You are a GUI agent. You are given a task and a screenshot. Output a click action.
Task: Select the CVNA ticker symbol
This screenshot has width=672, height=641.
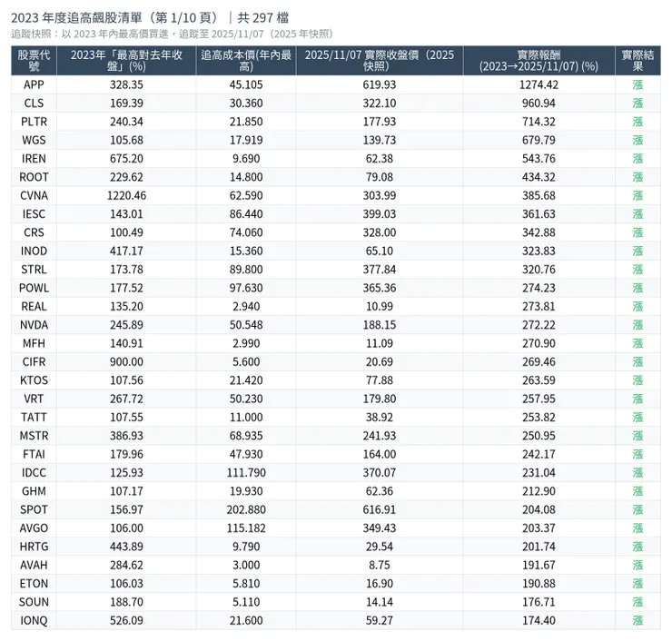(x=34, y=195)
